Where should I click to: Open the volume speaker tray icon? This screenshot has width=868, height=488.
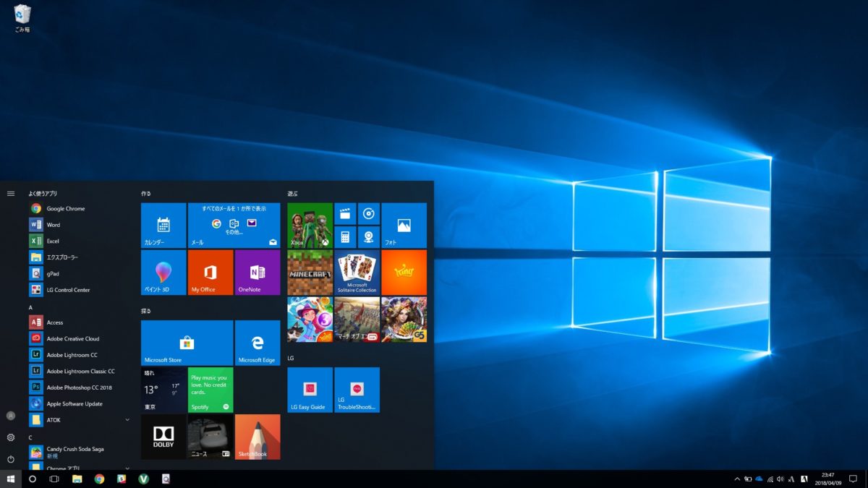click(781, 479)
